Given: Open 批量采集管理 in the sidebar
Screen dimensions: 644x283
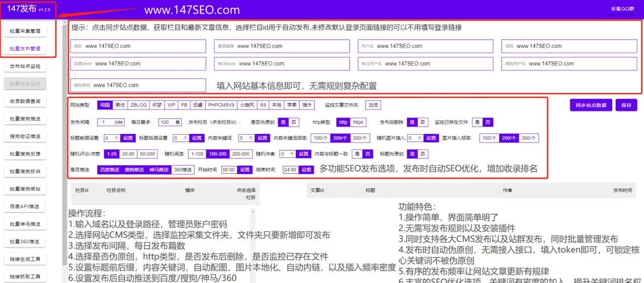Looking at the screenshot, I should point(25,31).
